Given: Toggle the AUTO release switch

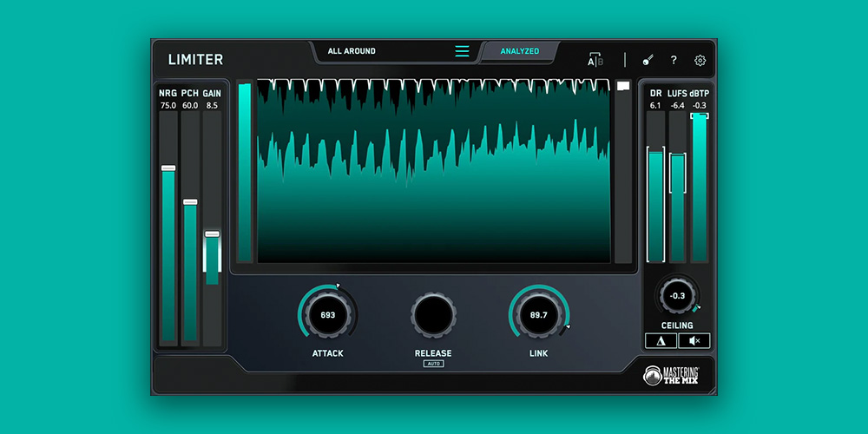Looking at the screenshot, I should pyautogui.click(x=433, y=364).
